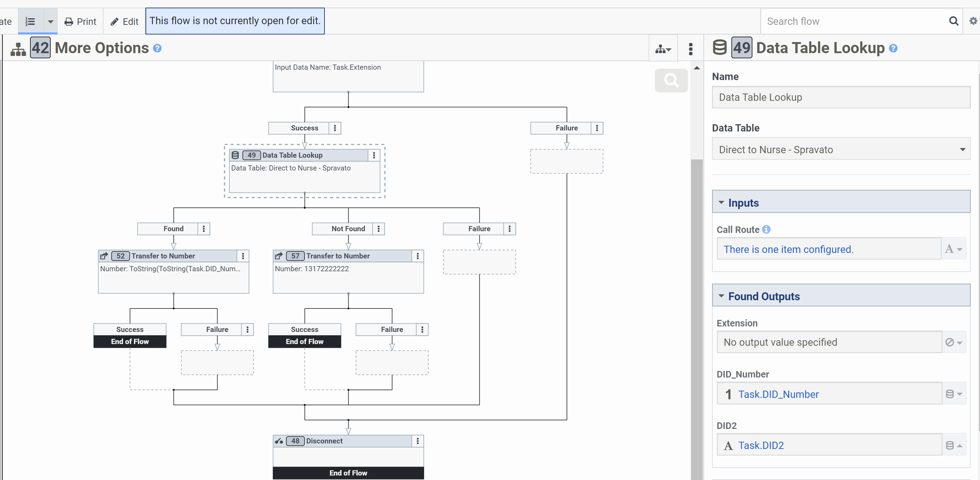The width and height of the screenshot is (980, 480).
Task: Open DID_Number output type dropdown
Action: tap(954, 394)
